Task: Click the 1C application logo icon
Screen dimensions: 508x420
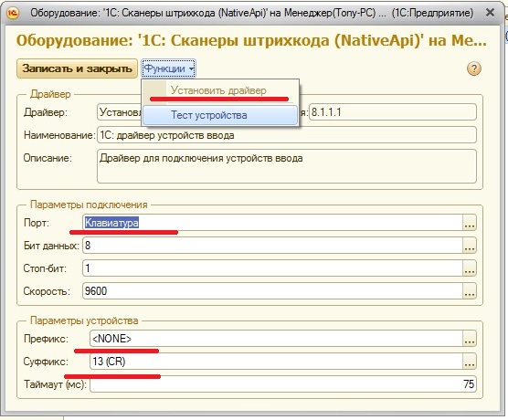Action: (13, 13)
